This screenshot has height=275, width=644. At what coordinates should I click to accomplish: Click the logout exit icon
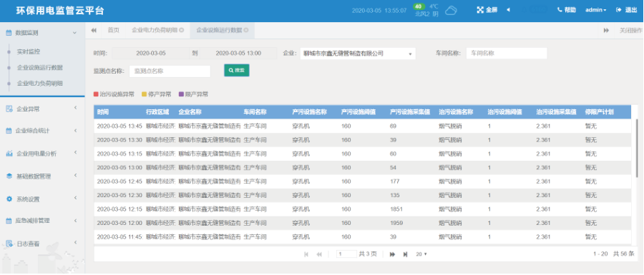tap(618, 10)
